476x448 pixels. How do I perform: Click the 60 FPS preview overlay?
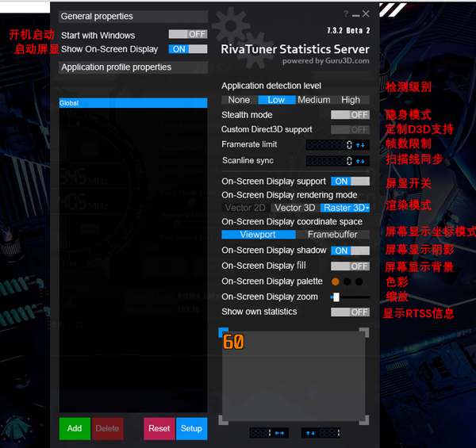tap(233, 342)
